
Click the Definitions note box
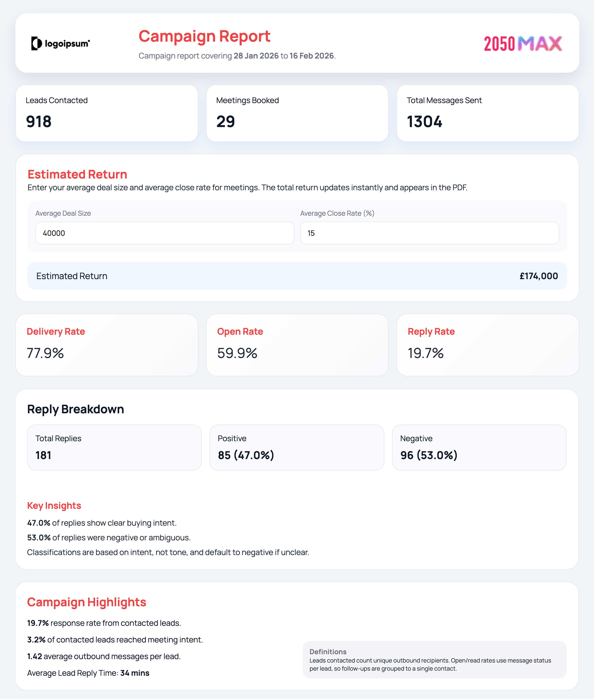pyautogui.click(x=434, y=659)
